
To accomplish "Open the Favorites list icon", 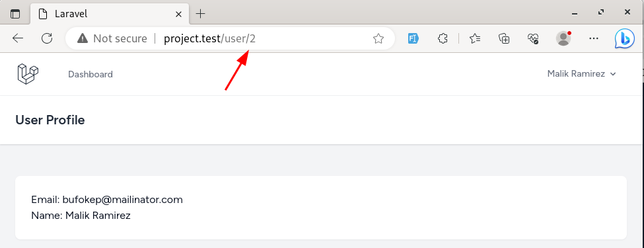I will 475,38.
